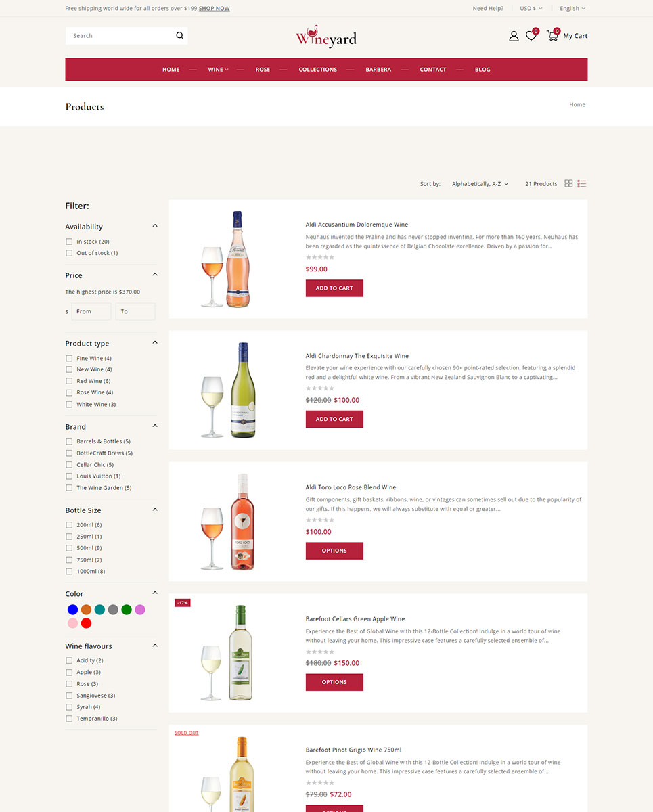
Task: Tick the Red Wine checkbox
Action: point(69,381)
